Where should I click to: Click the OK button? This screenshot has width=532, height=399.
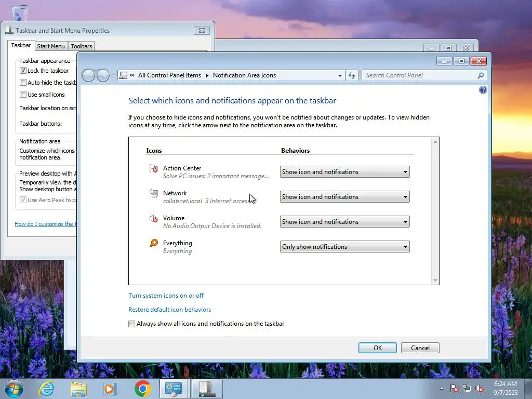[378, 348]
